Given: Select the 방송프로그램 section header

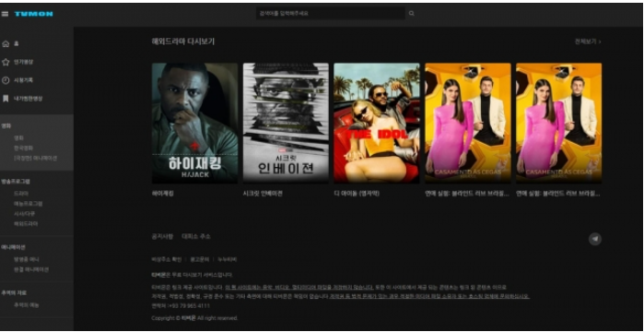Looking at the screenshot, I should pos(16,181).
